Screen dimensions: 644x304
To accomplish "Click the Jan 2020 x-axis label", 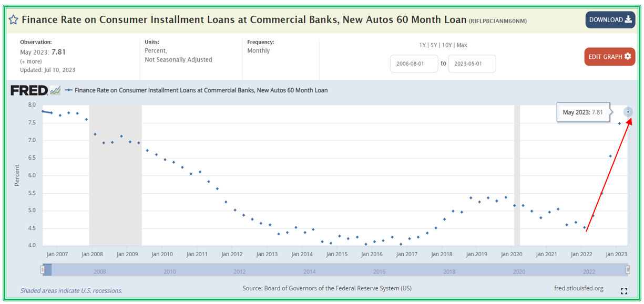I will 512,254.
